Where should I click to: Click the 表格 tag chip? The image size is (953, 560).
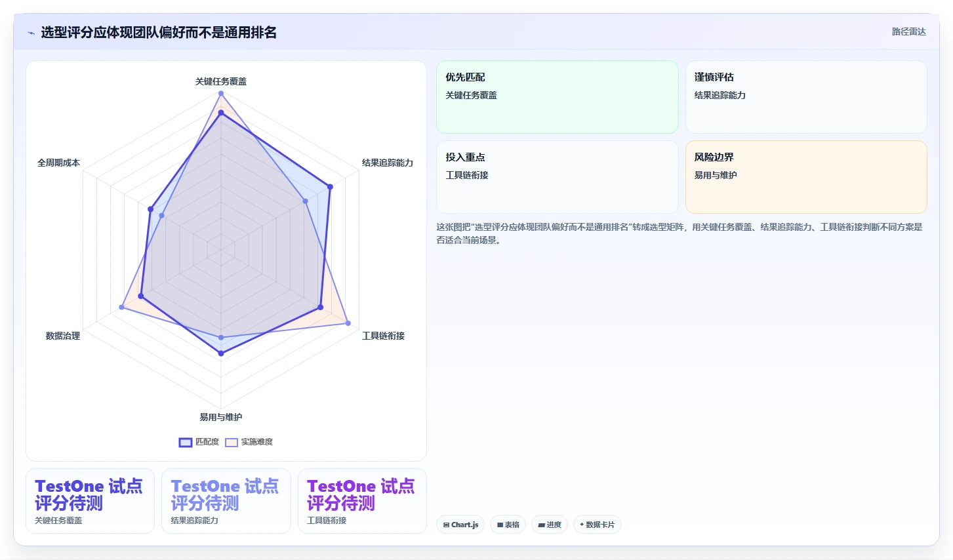click(508, 525)
